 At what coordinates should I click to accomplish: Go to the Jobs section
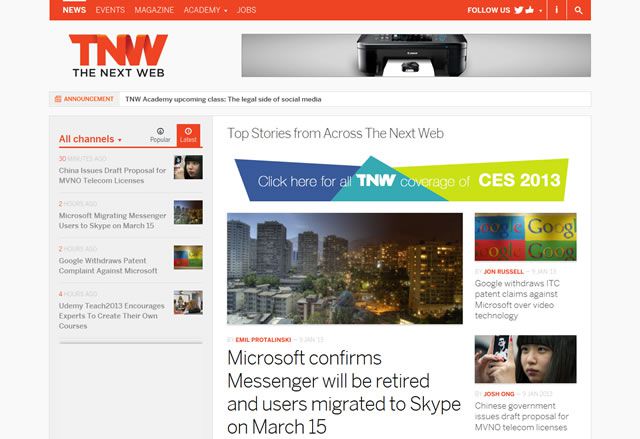(246, 10)
